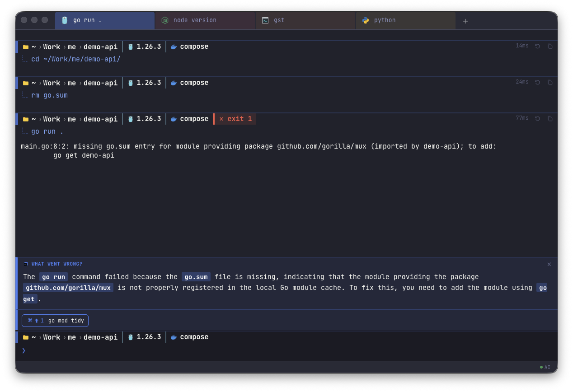Run the suggested go mod tidy command
The height and width of the screenshot is (392, 573).
(55, 321)
